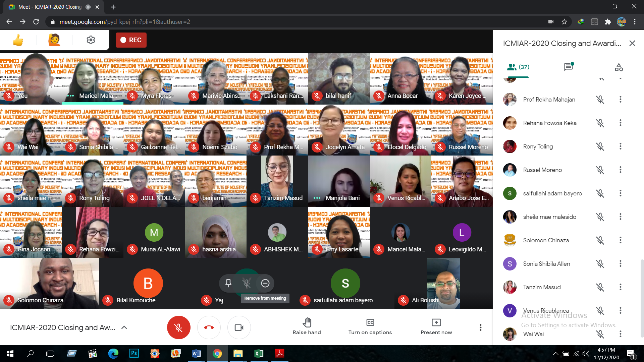Open Excel from the taskbar
This screenshot has height=362, width=644.
point(259,354)
